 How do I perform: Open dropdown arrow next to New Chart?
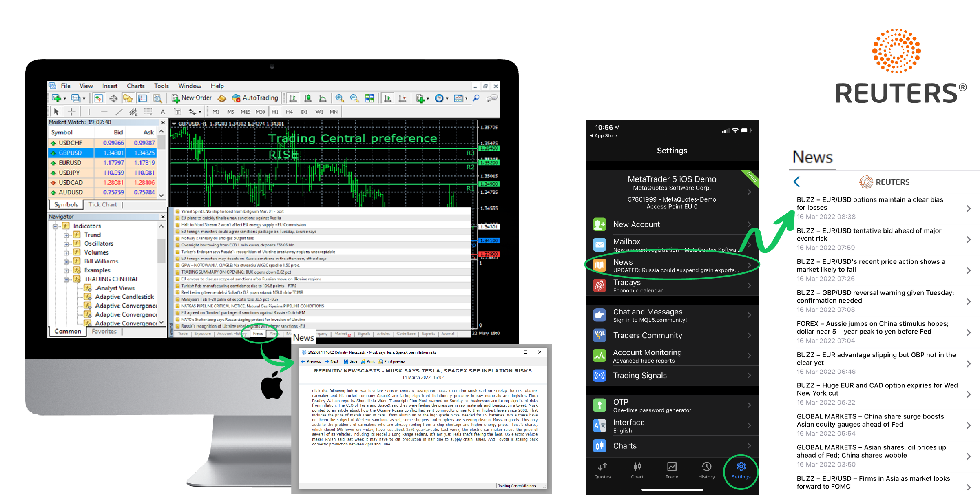coord(64,99)
